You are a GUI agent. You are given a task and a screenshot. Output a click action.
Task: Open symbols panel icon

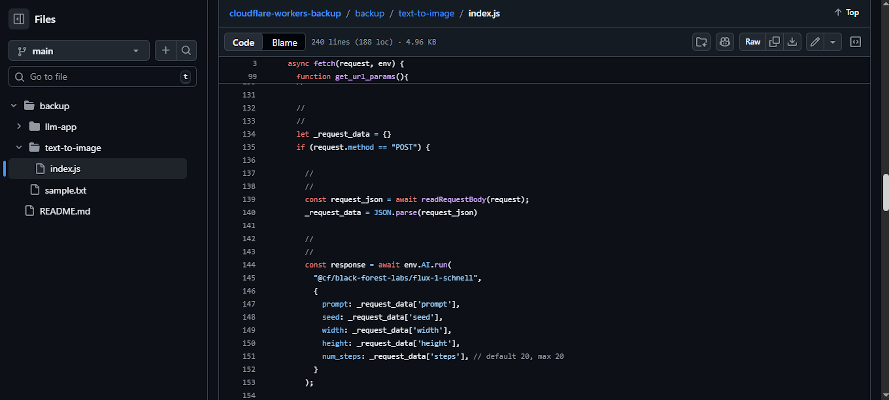tap(856, 42)
